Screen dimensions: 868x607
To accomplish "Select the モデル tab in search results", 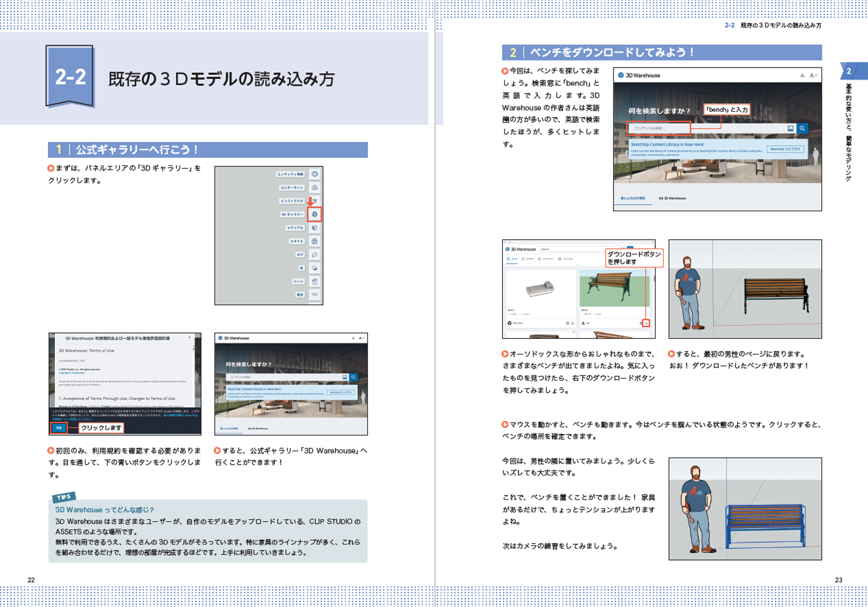I will 512,259.
